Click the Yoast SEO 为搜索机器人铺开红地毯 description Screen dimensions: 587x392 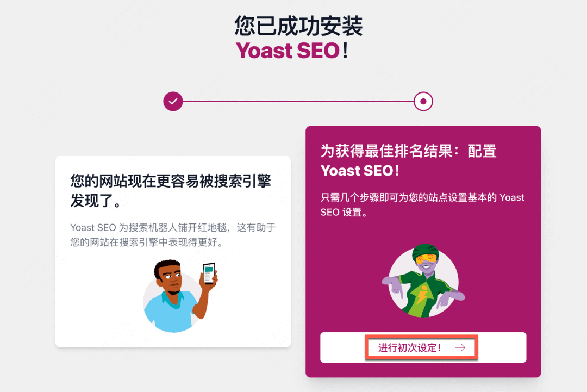[x=173, y=235]
